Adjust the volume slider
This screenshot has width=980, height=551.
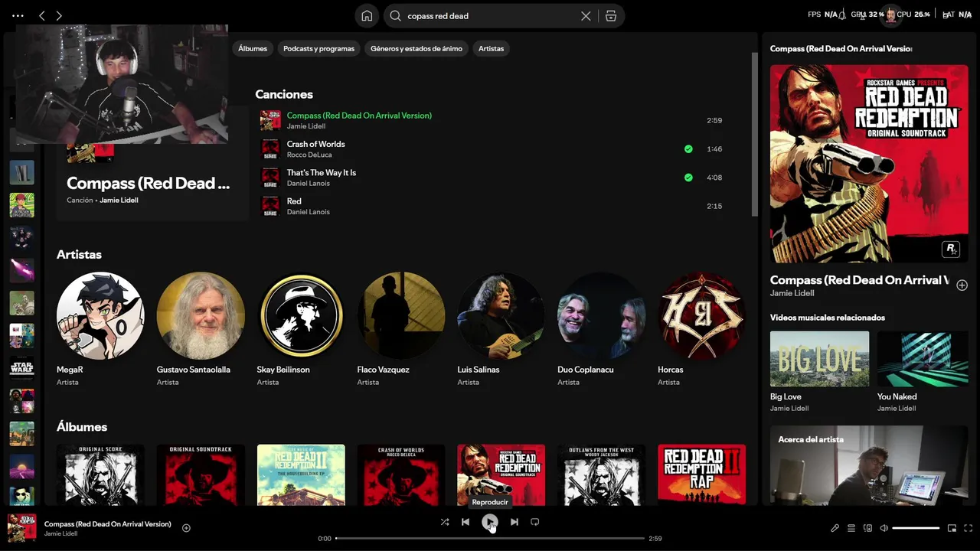(x=916, y=528)
